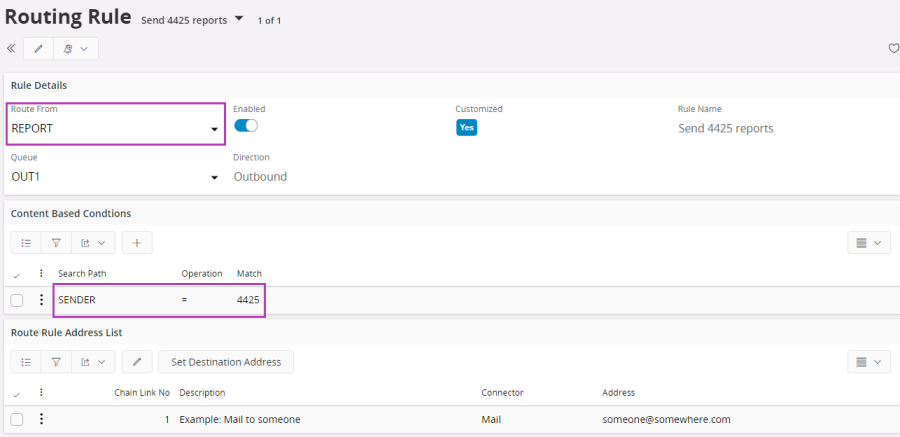Check the SENDER condition row checkbox
900x437 pixels.
point(17,300)
